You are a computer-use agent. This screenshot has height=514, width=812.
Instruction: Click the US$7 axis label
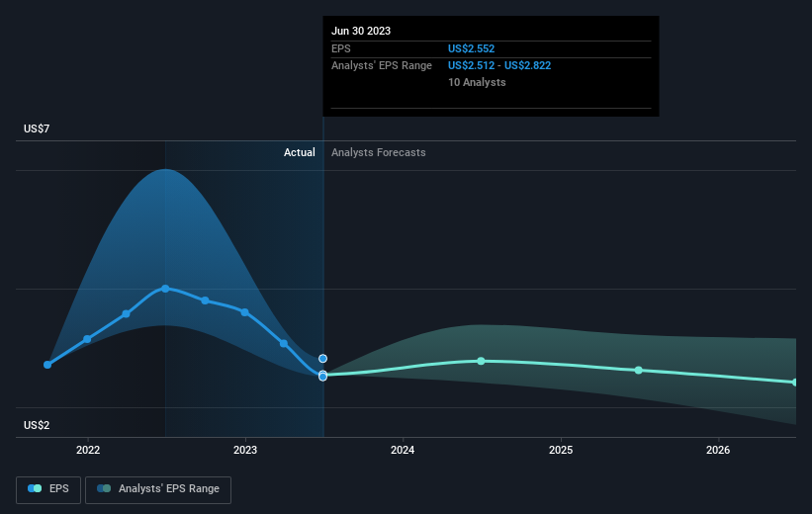pyautogui.click(x=37, y=128)
